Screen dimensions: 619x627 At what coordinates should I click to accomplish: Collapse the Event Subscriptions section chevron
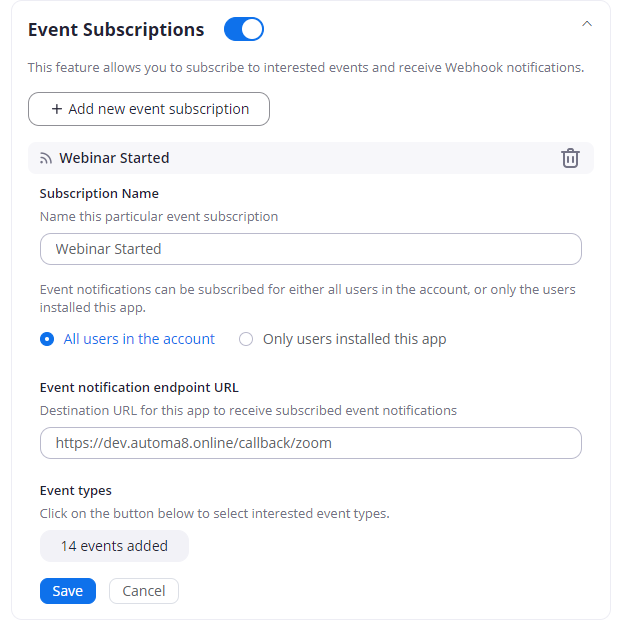tap(587, 23)
